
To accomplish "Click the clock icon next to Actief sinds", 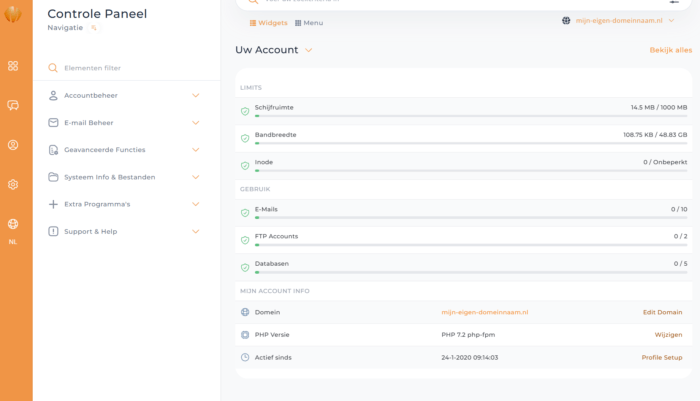I will click(245, 357).
